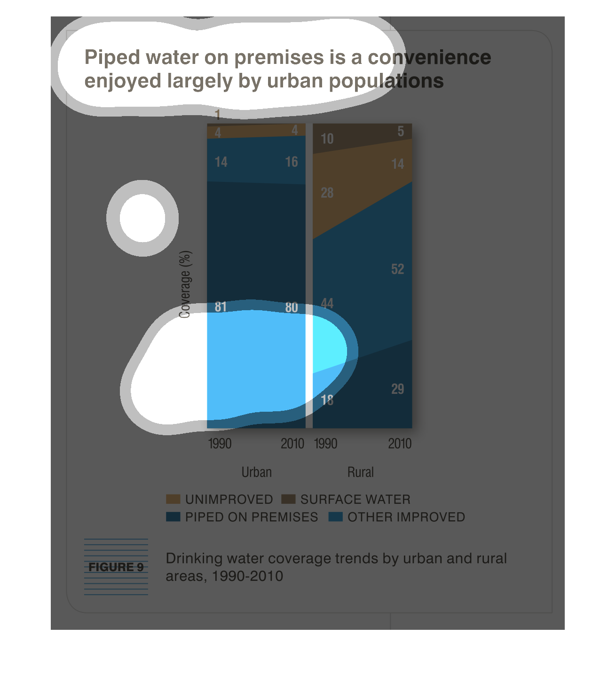
Task: Click the figure caption about drinking water
Action: [336, 567]
